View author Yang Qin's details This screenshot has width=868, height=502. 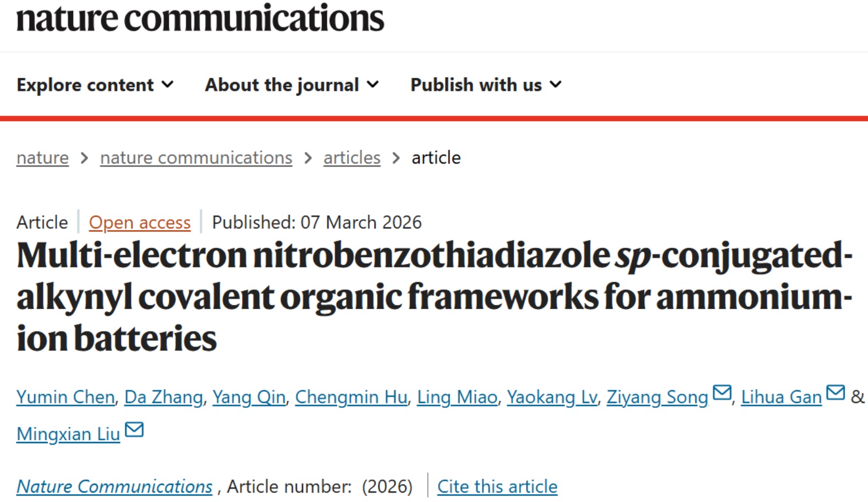(249, 397)
